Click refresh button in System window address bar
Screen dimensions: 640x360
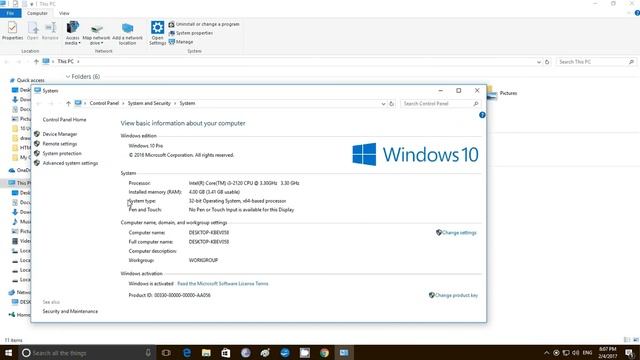pos(391,104)
